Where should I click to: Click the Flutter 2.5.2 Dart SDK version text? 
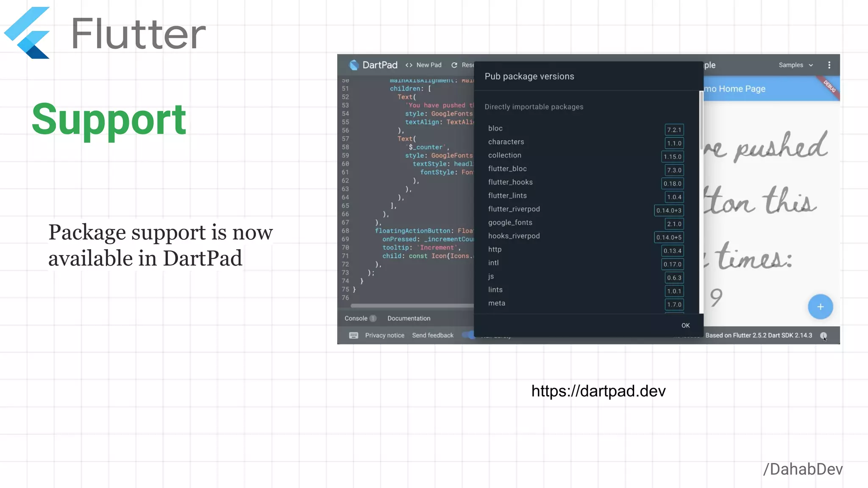[x=759, y=335]
